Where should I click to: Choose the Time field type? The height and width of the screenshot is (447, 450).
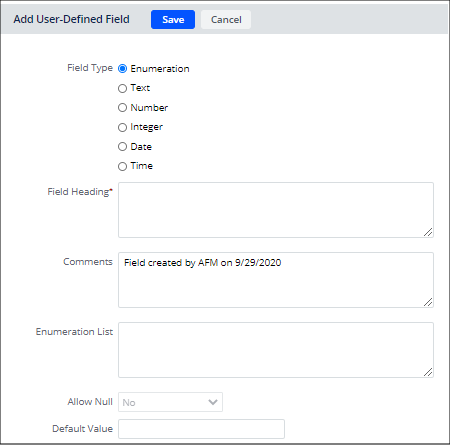click(x=122, y=166)
